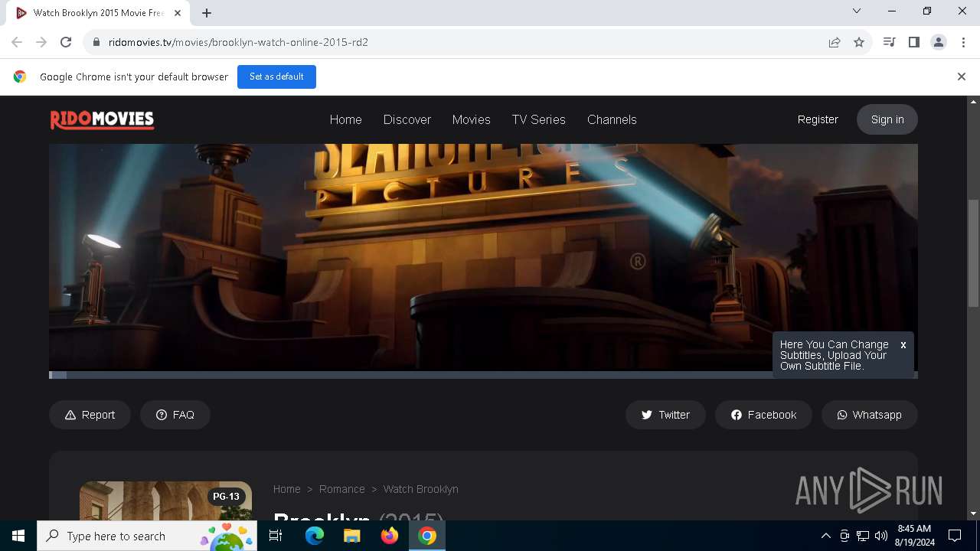Show hidden system tray icons
This screenshot has height=551, width=980.
[x=825, y=536]
